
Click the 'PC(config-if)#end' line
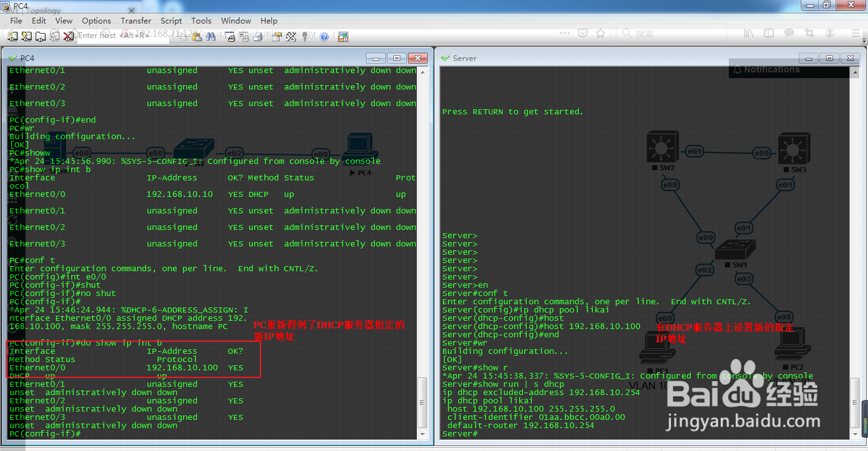pyautogui.click(x=52, y=120)
